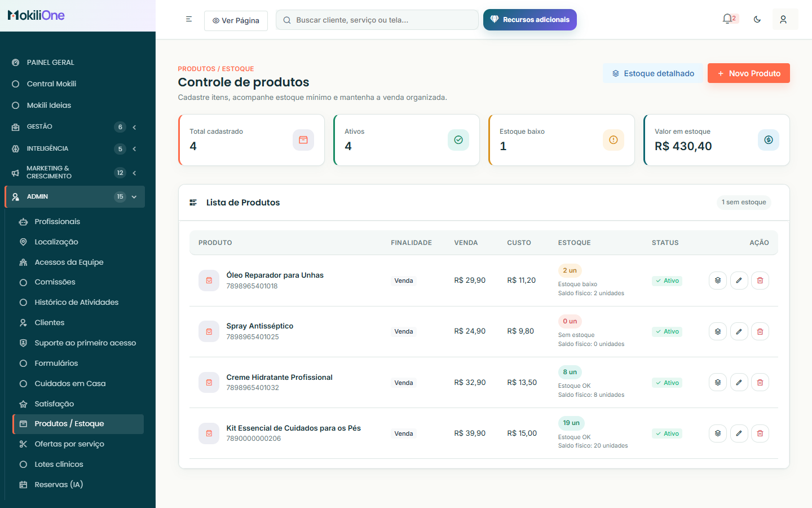Focus the search client or service field

coord(377,20)
